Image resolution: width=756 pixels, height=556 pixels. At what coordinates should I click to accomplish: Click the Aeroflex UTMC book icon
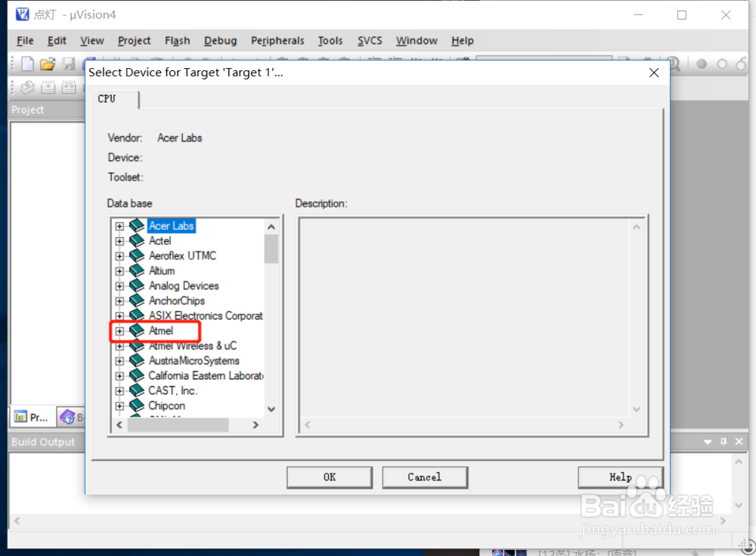coord(137,255)
